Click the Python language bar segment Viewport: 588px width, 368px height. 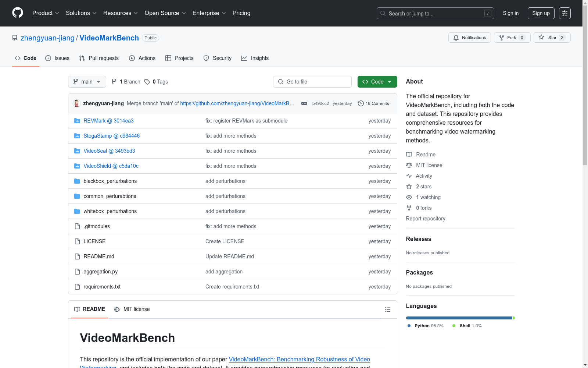pos(459,318)
